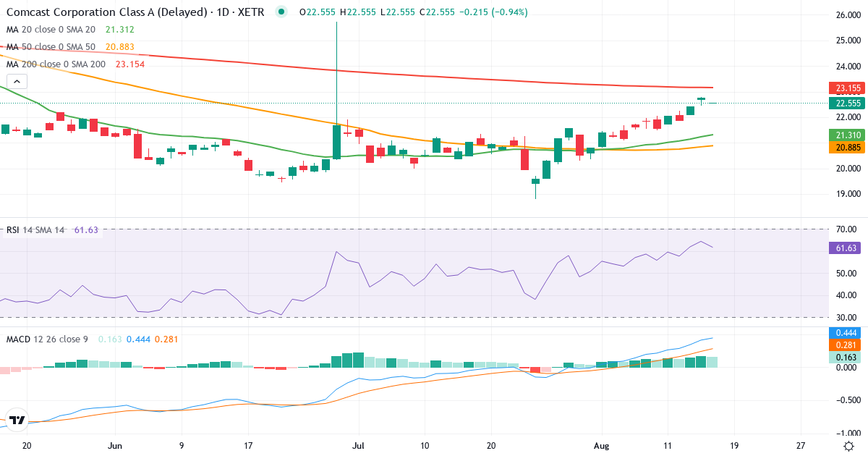The width and height of the screenshot is (868, 456).
Task: Click the RSI legend value 61.63
Action: click(x=85, y=230)
